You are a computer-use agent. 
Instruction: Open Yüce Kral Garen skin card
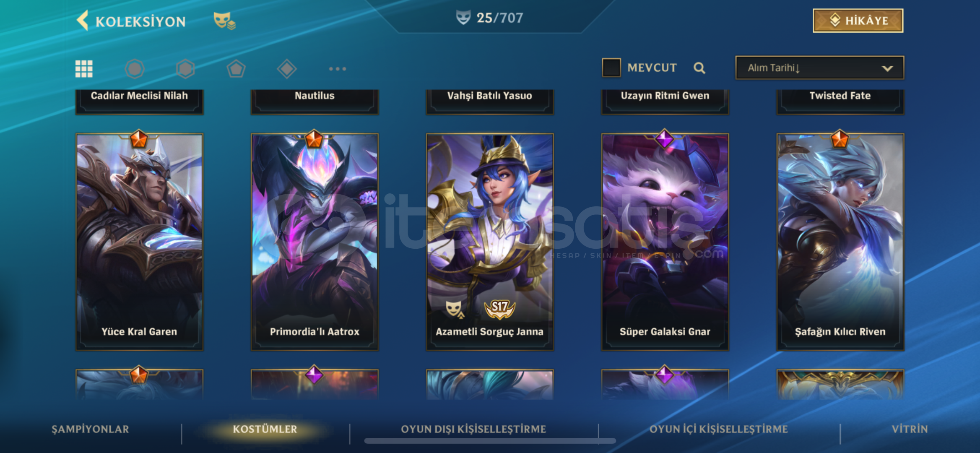[139, 242]
